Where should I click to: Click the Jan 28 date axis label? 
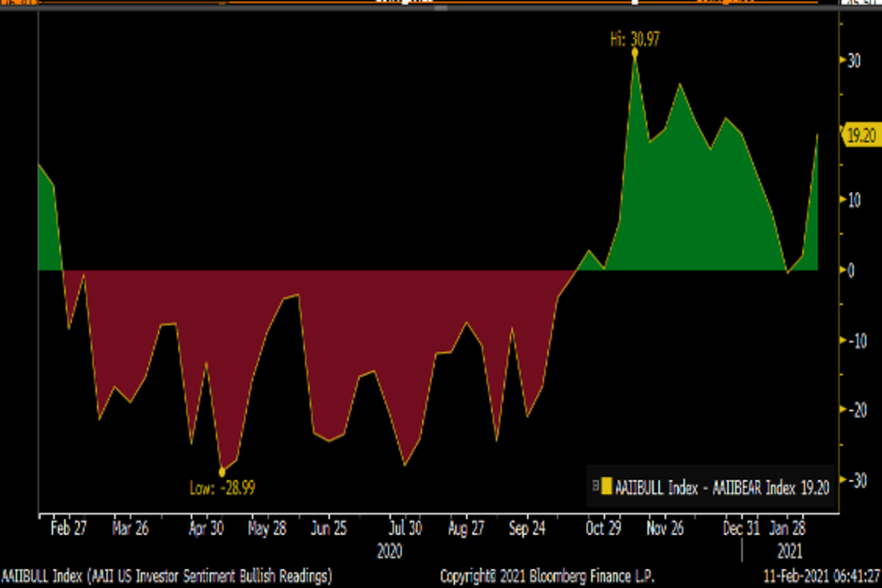[788, 528]
